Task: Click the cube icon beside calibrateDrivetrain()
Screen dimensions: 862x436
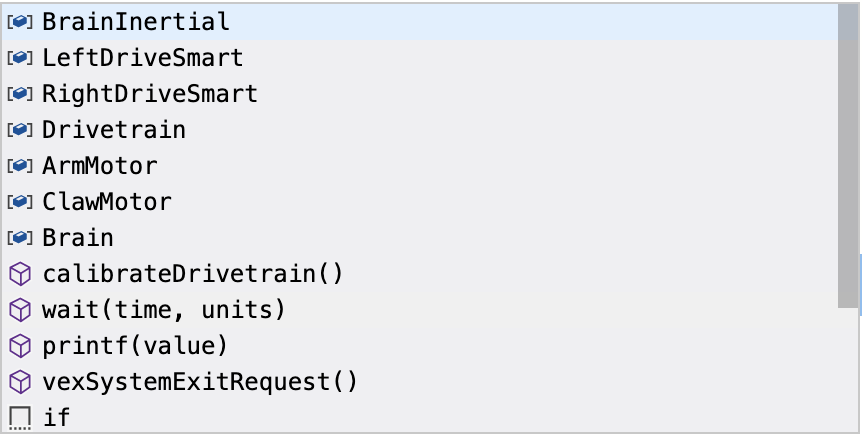Action: 20,273
